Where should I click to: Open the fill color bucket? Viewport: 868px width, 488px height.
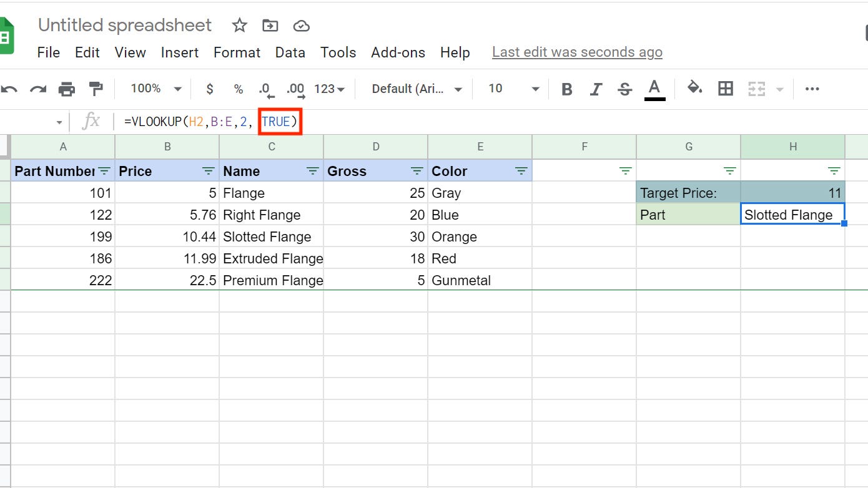695,88
